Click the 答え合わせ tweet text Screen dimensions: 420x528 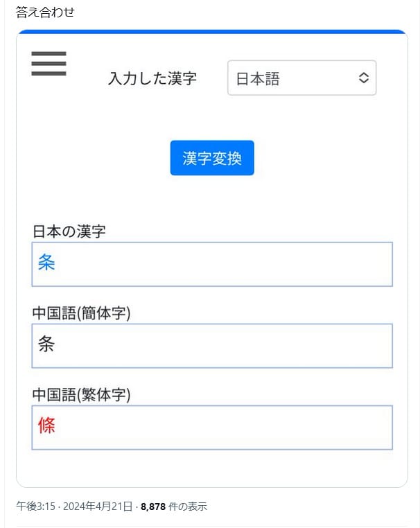point(45,12)
